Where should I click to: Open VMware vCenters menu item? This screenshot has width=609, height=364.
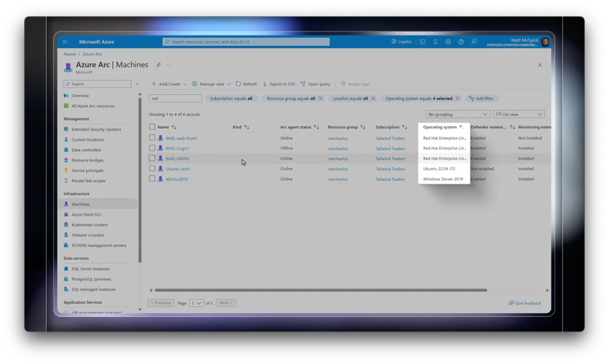click(x=88, y=235)
